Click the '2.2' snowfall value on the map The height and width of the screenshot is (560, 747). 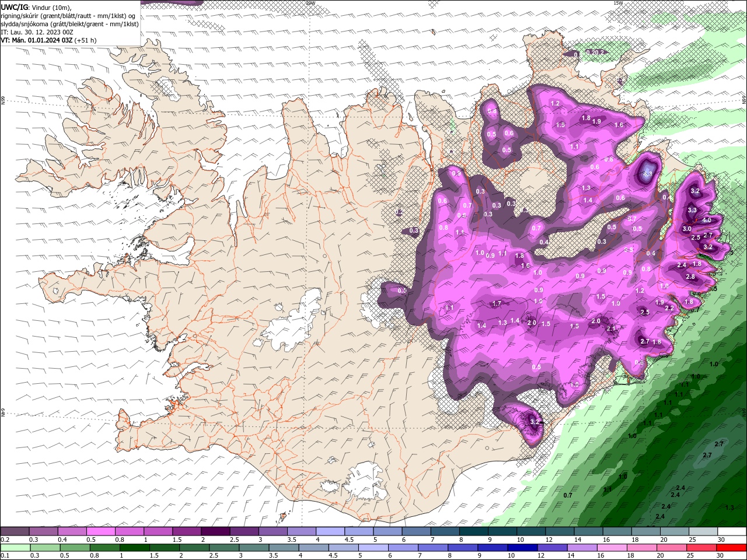670,308
